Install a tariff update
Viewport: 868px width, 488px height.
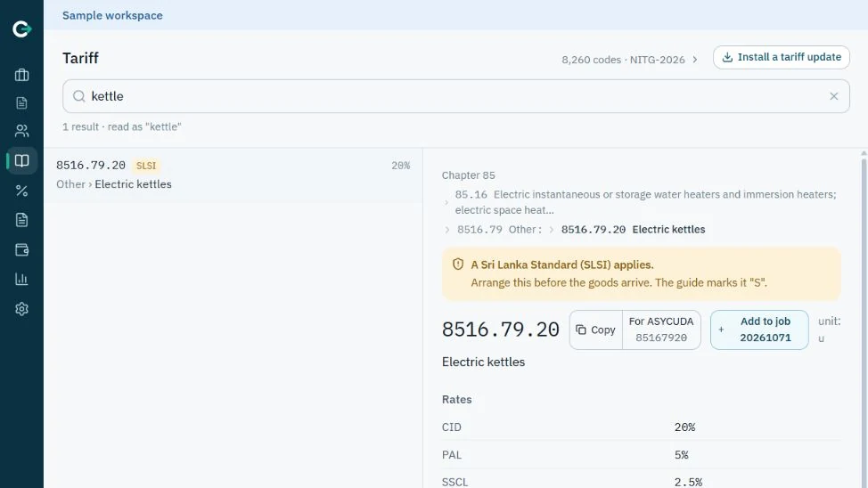781,57
